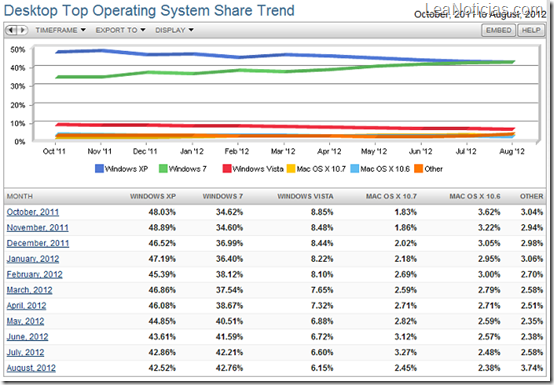This screenshot has height=385, width=554.
Task: Click the Windows XP blue legend swatch
Action: tap(99, 169)
